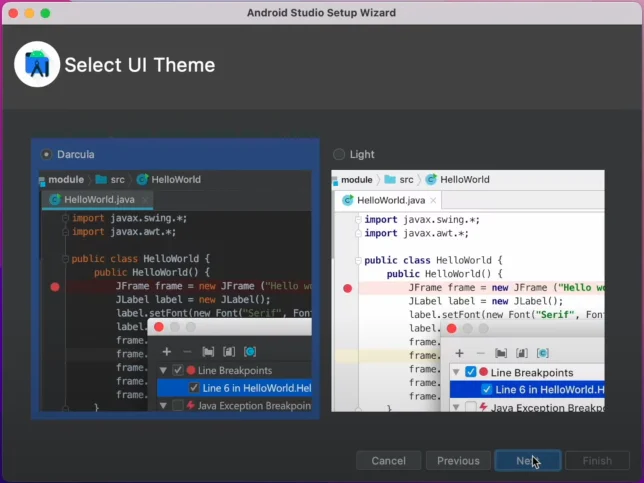This screenshot has height=483, width=644.
Task: Select the Darcula theme radio button
Action: pyautogui.click(x=46, y=154)
